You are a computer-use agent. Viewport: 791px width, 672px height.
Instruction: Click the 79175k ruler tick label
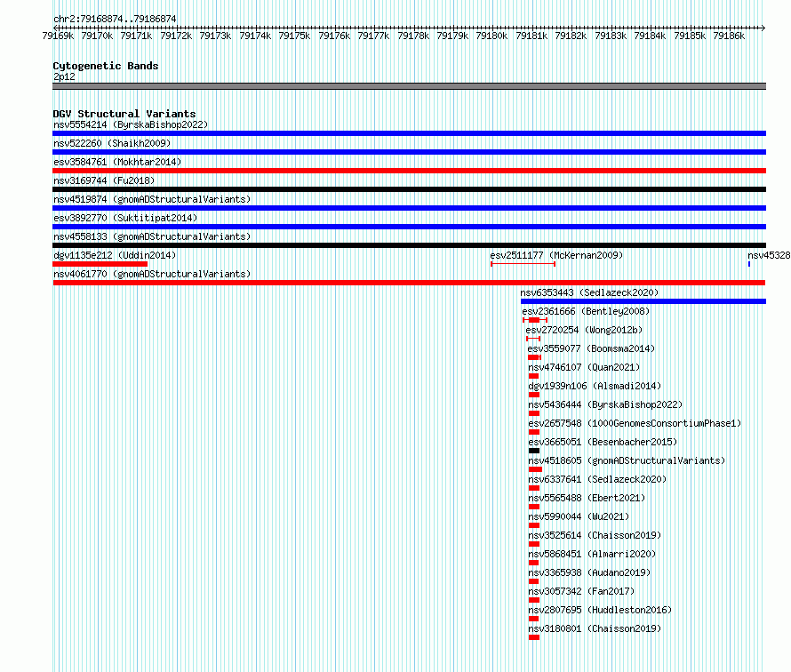pyautogui.click(x=294, y=36)
